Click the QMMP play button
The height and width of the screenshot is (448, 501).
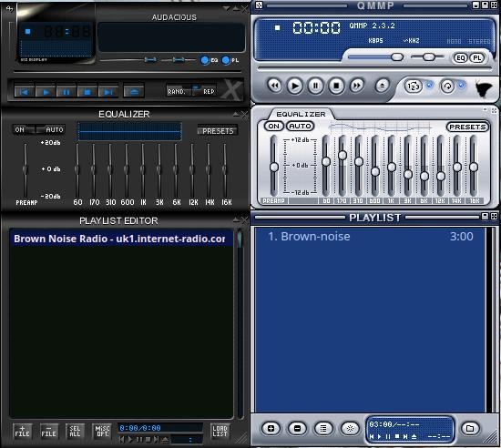pos(294,86)
